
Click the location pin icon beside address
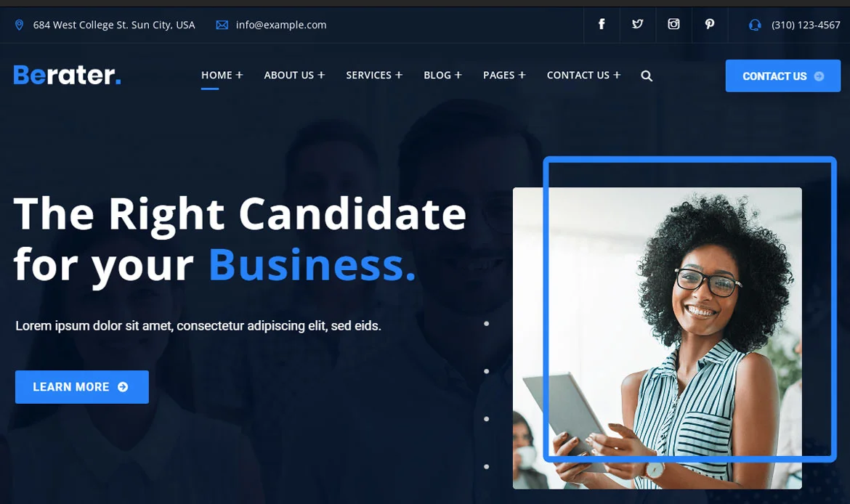[x=19, y=25]
